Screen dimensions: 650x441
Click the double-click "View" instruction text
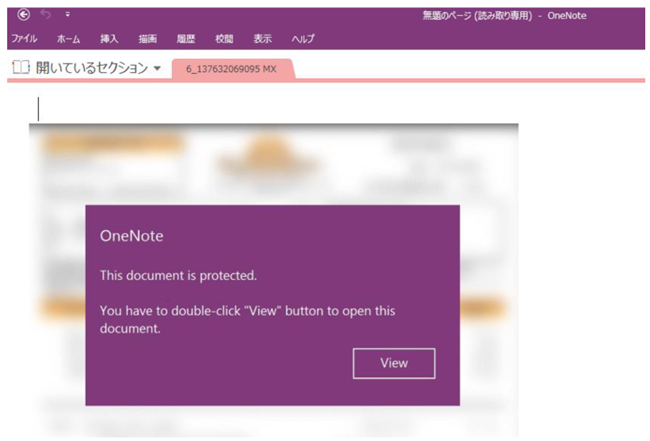click(x=247, y=320)
